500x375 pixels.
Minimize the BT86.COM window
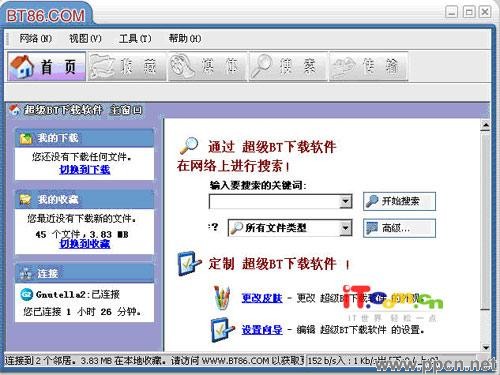click(452, 12)
